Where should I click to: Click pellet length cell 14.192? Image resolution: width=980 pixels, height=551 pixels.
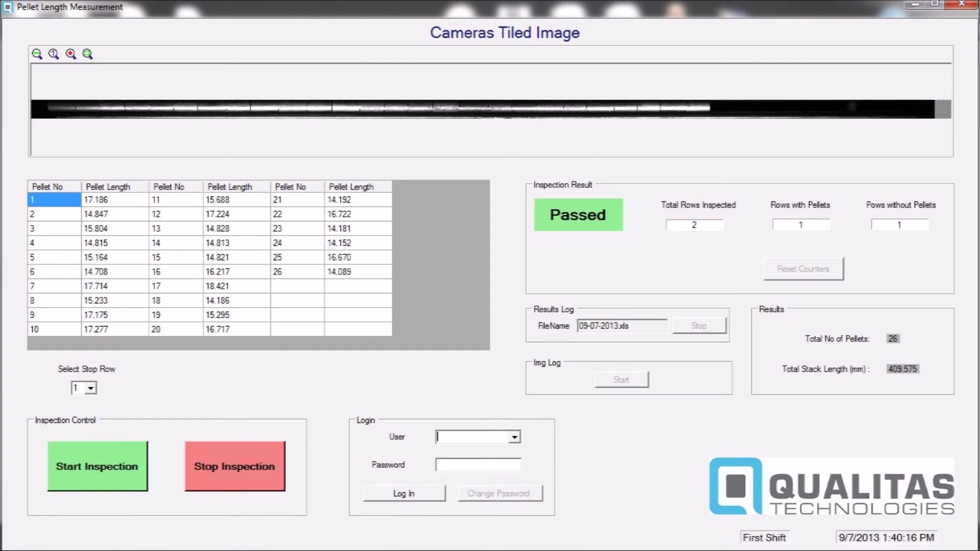[x=358, y=200]
